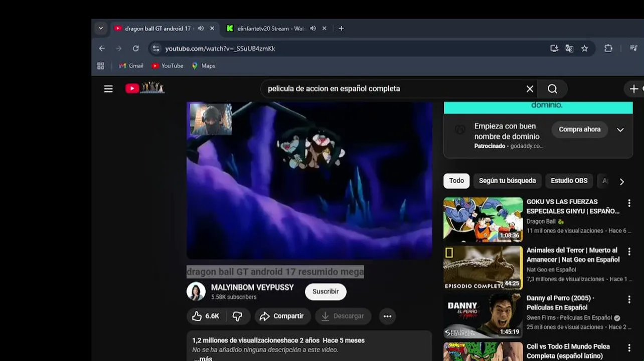The height and width of the screenshot is (361, 644).
Task: Open the MALYINBOM VEYPUSSY channel avatar
Action: tap(196, 291)
